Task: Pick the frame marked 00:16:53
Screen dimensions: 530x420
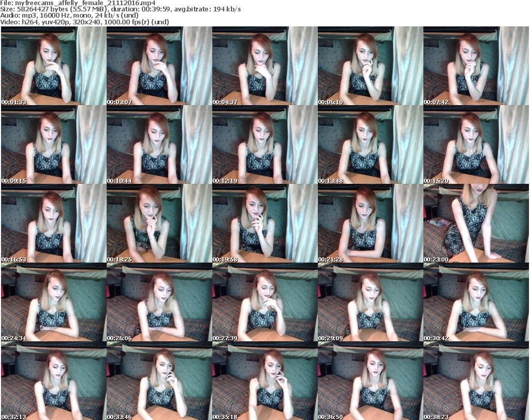Action: pyautogui.click(x=54, y=224)
